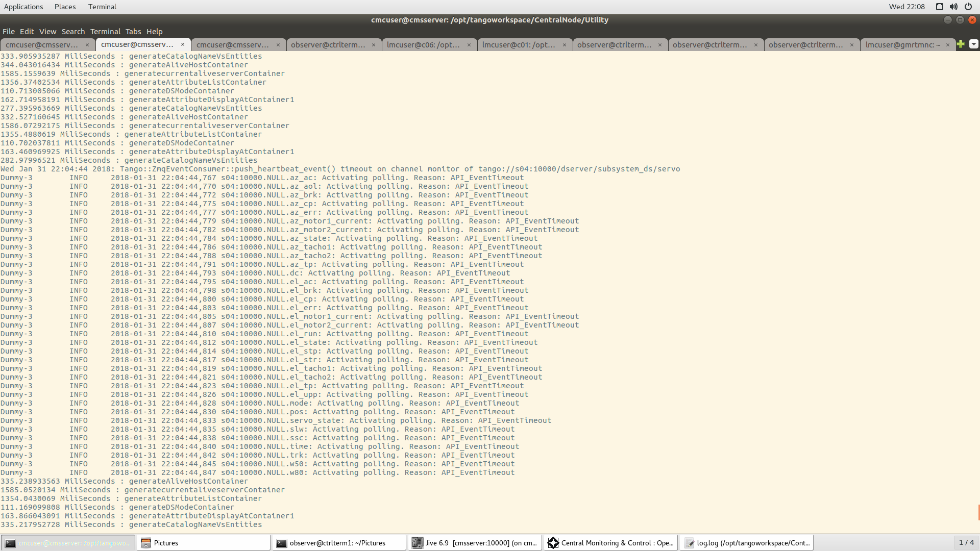
Task: Open the Search menu
Action: point(73,32)
